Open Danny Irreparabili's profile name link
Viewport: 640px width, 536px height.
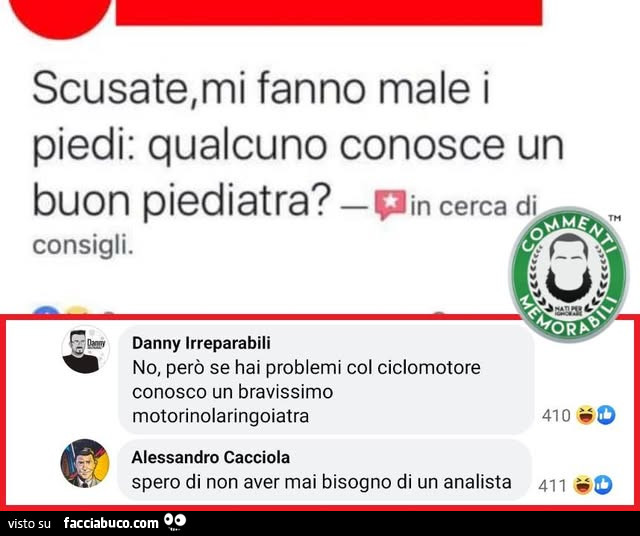(201, 343)
